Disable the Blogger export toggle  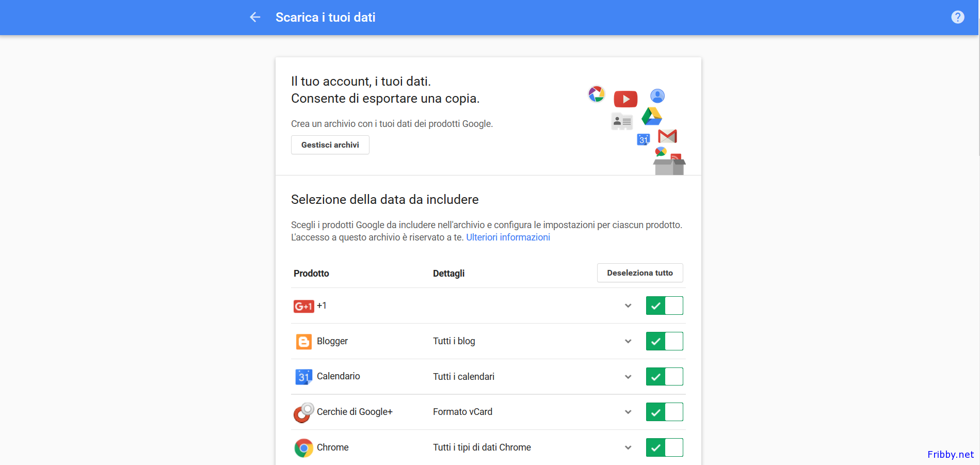(664, 341)
